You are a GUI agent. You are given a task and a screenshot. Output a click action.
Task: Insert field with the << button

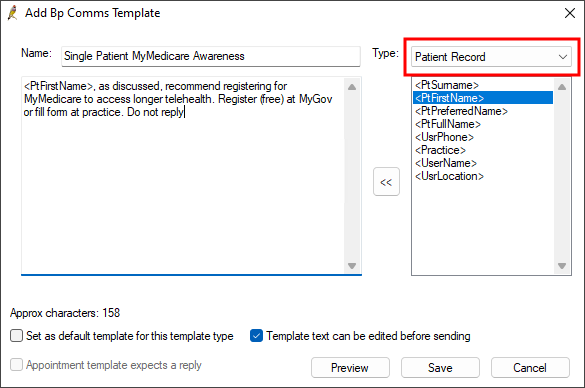click(x=386, y=182)
